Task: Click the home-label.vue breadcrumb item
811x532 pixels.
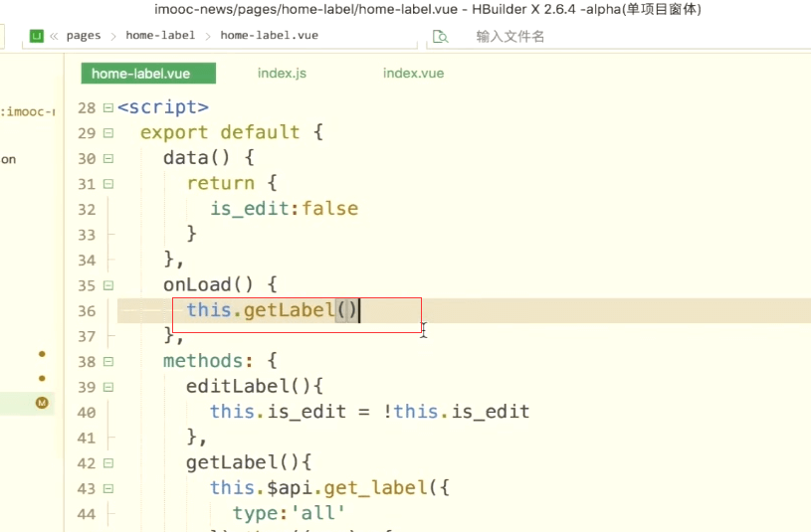Action: tap(269, 35)
